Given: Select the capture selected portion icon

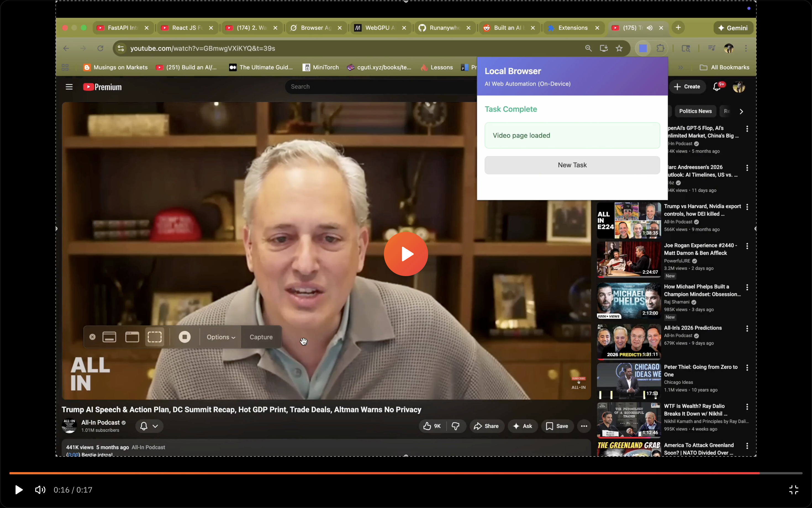Looking at the screenshot, I should click(155, 337).
